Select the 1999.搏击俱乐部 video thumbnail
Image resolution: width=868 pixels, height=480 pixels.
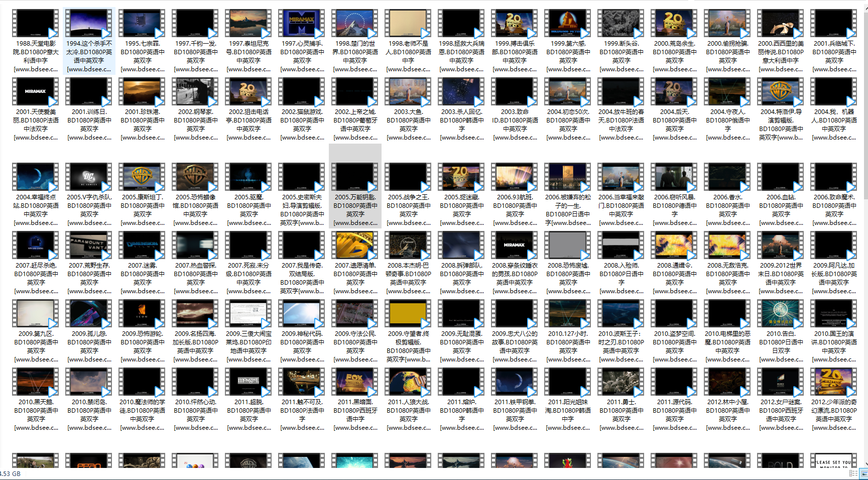(x=515, y=23)
